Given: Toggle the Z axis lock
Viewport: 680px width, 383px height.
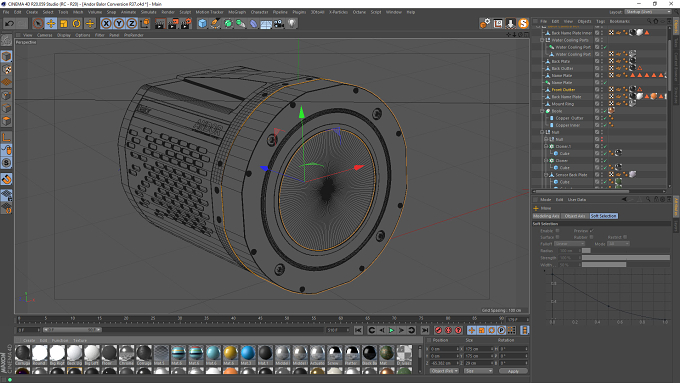Looking at the screenshot, I should (132, 23).
